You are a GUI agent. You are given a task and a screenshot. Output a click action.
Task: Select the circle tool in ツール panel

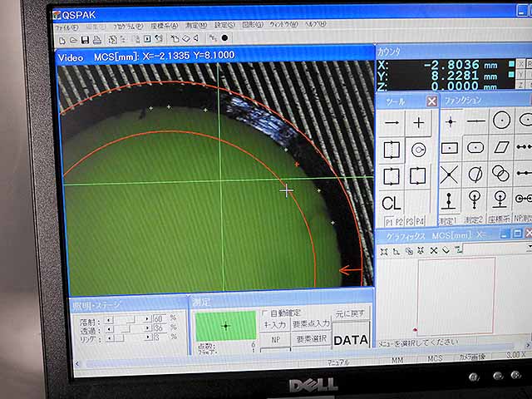[x=418, y=150]
